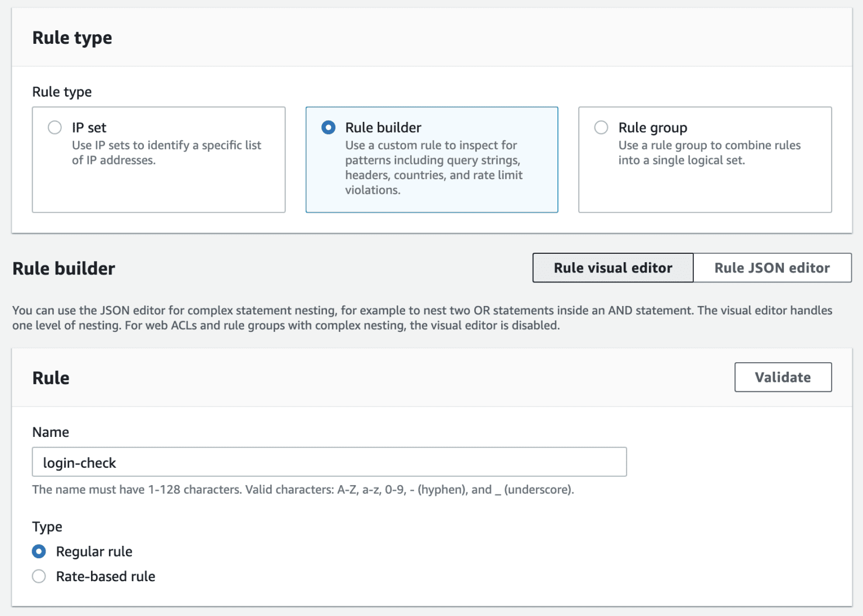Click the Rule builder option card
863x616 pixels.
point(431,159)
